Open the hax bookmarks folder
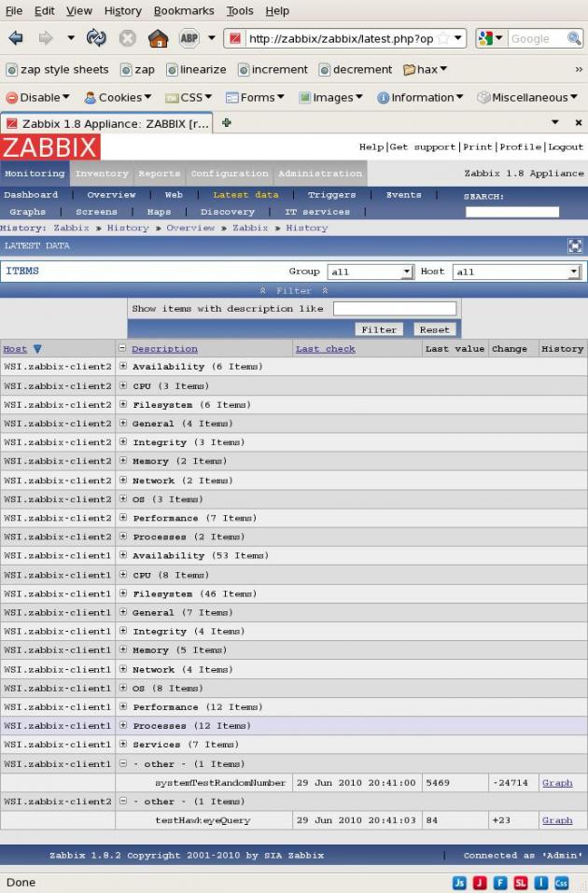The image size is (588, 893). [425, 69]
